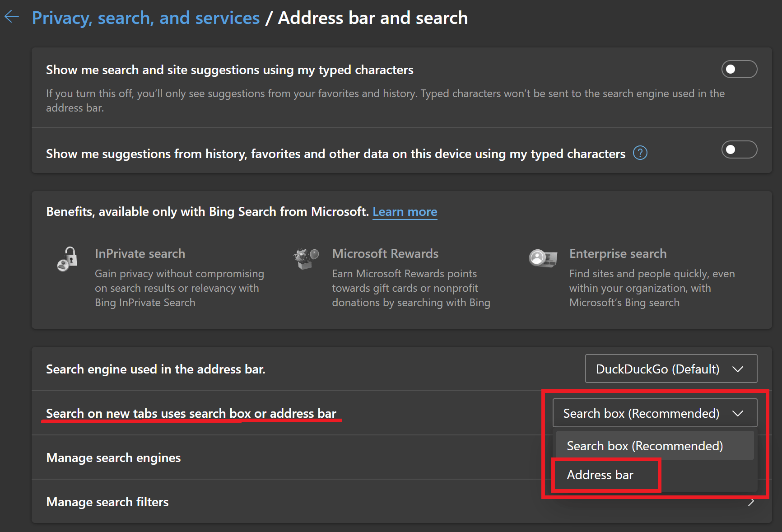Click the 'Address bar and search' heading
Image resolution: width=782 pixels, height=532 pixels.
pos(373,18)
